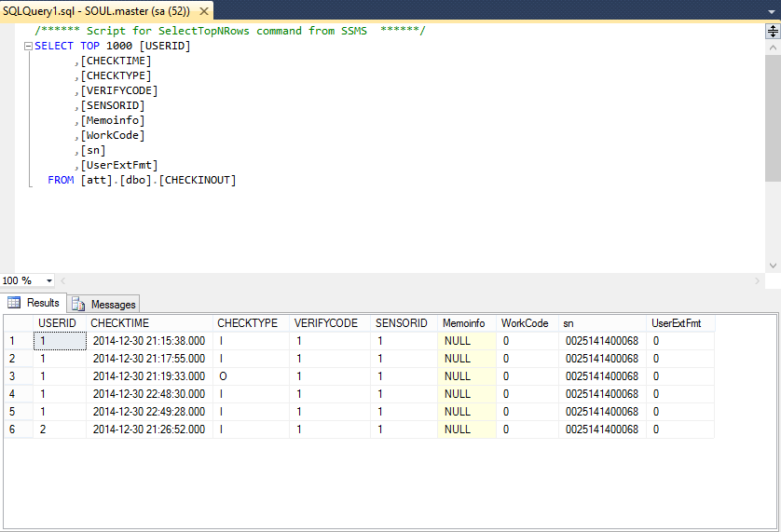
Task: Select the CHECKTYPE column header
Action: tap(251, 323)
